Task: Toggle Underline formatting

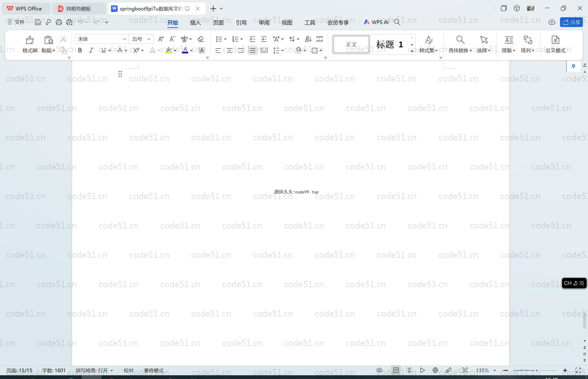Action: pos(103,50)
